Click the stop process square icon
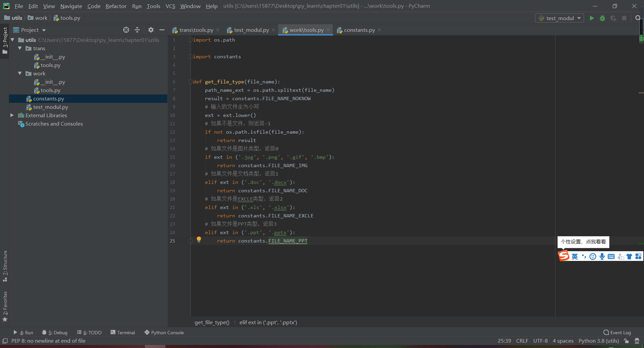Screen dimensions: 644x348 (624, 18)
